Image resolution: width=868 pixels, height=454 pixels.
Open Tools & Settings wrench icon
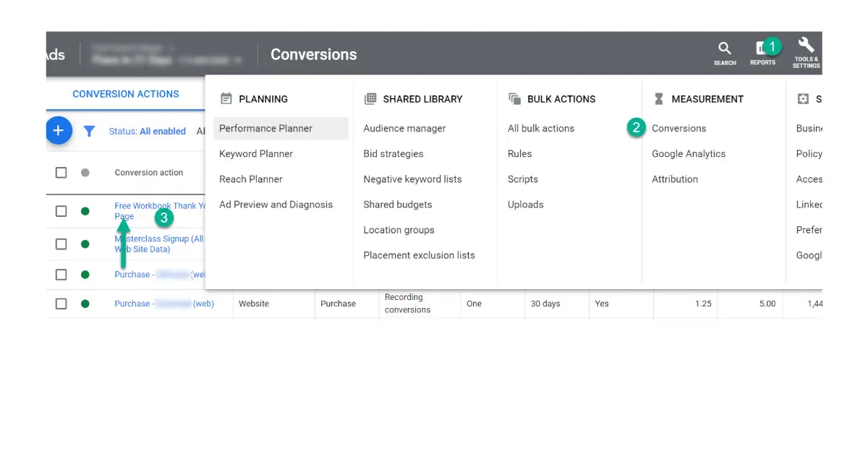(x=806, y=46)
